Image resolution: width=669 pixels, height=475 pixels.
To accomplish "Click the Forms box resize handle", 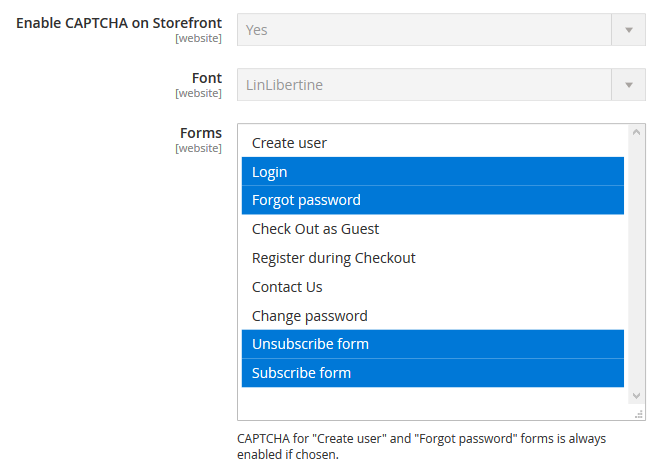I will tap(639, 414).
